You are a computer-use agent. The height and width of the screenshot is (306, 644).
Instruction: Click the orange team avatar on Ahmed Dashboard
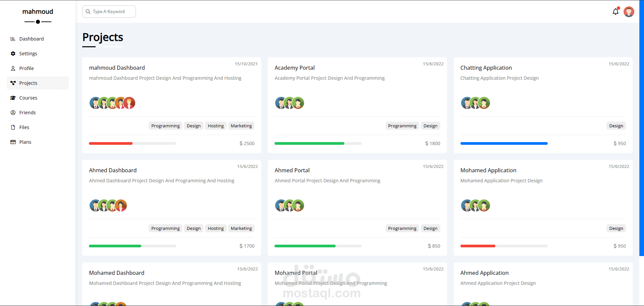(x=120, y=205)
